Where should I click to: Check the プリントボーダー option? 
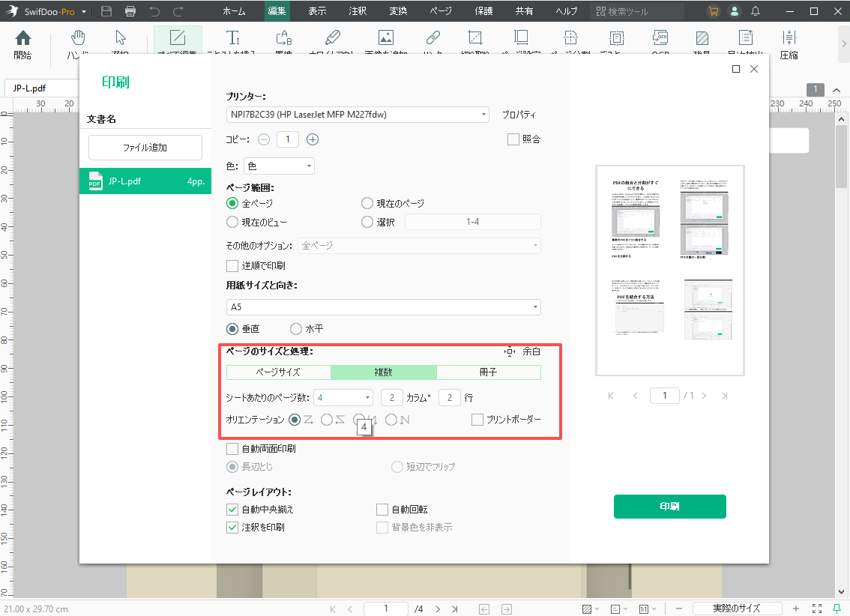pos(477,419)
